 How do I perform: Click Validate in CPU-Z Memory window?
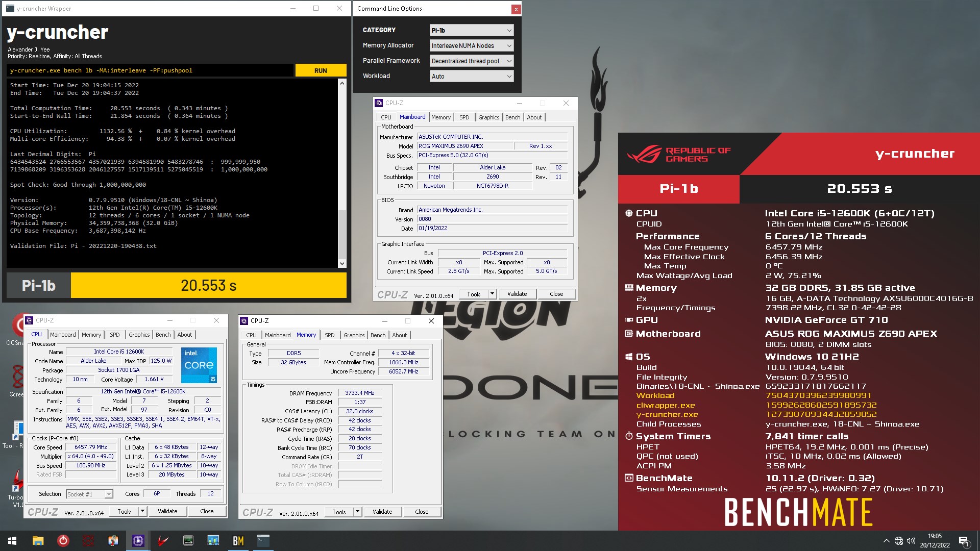pyautogui.click(x=382, y=512)
